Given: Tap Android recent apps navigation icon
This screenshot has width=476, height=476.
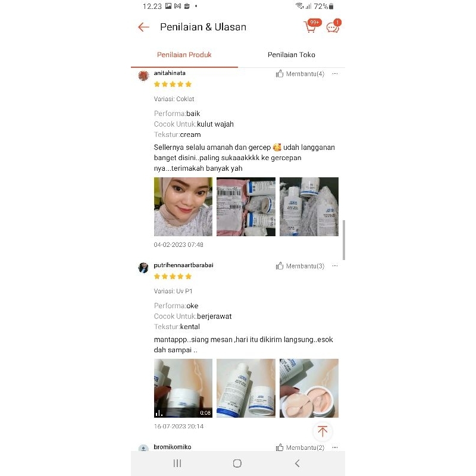Looking at the screenshot, I should (x=177, y=464).
